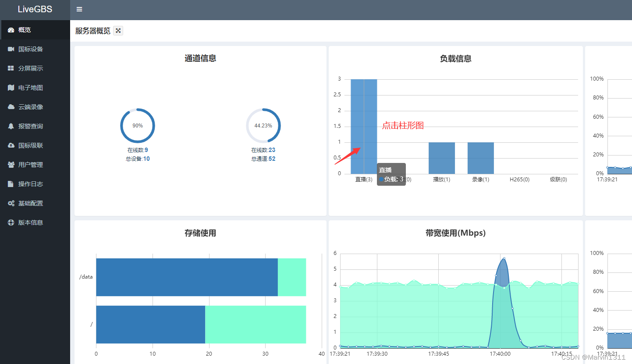Click the blue bandwidth spike peak point

point(504,258)
